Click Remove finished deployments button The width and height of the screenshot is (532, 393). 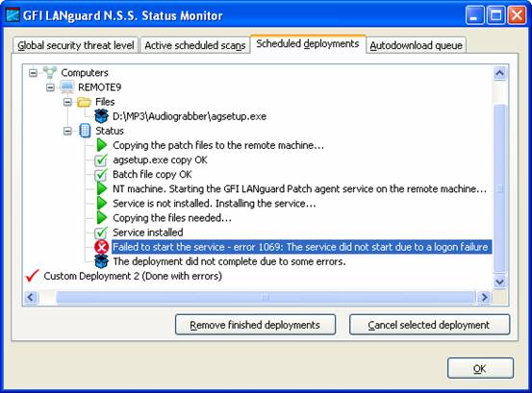255,325
